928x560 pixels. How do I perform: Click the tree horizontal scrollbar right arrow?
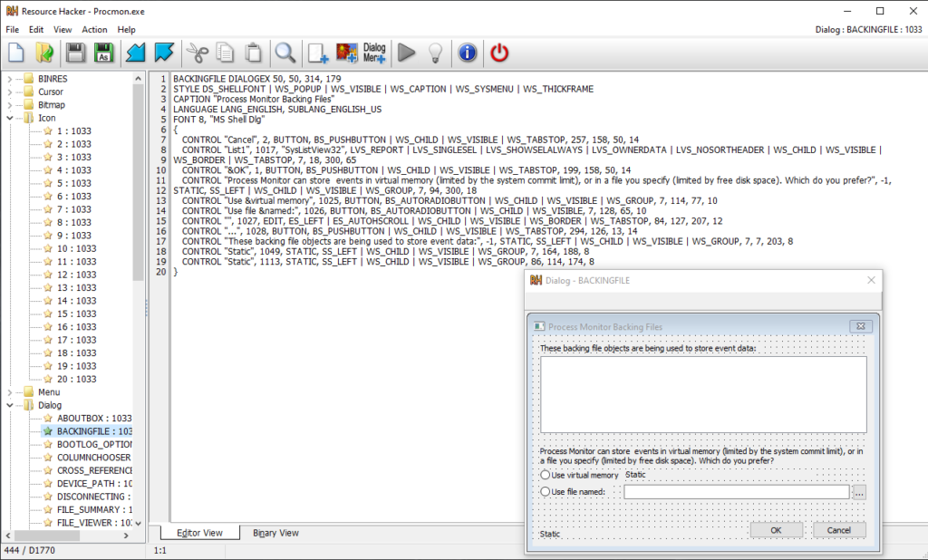pyautogui.click(x=126, y=536)
